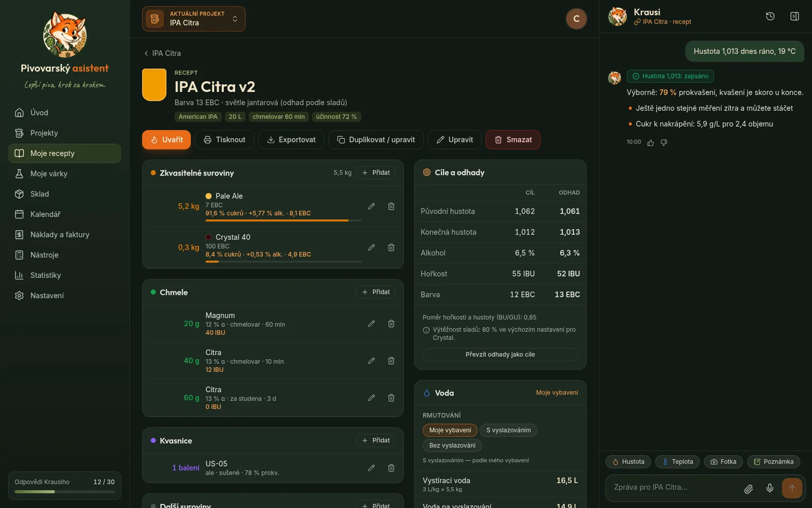
Task: Click the Teplota quick-action chip
Action: (678, 462)
